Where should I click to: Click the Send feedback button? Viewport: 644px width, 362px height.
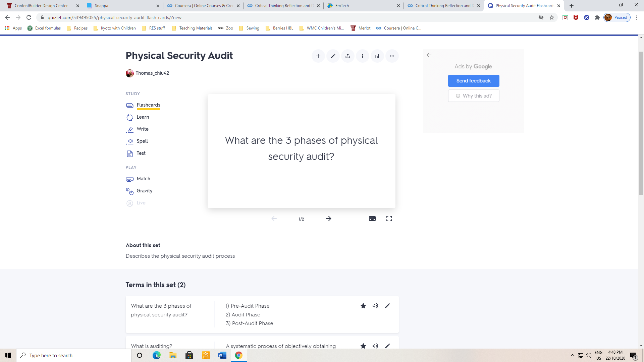click(x=473, y=81)
